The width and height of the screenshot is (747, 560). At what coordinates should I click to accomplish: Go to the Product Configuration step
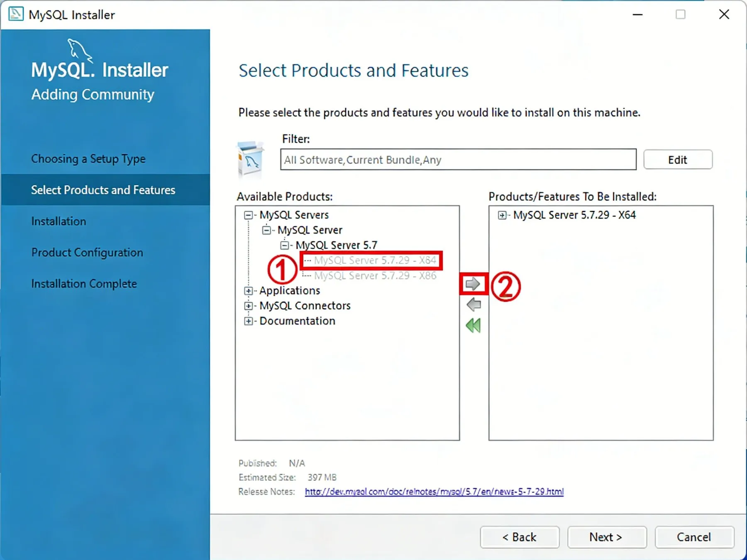tap(87, 253)
